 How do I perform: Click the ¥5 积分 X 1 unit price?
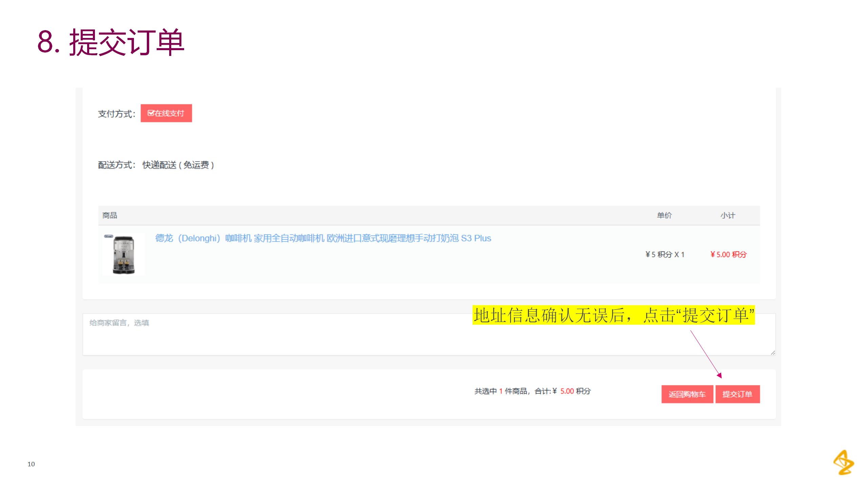point(665,255)
